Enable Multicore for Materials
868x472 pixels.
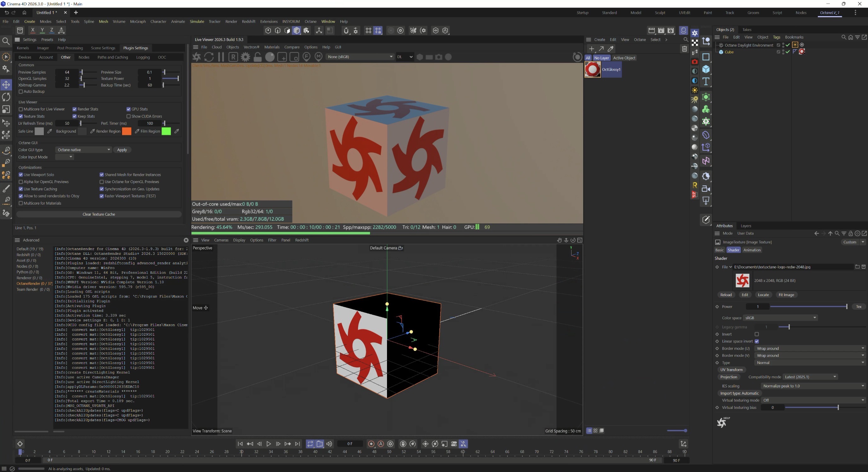(21, 203)
